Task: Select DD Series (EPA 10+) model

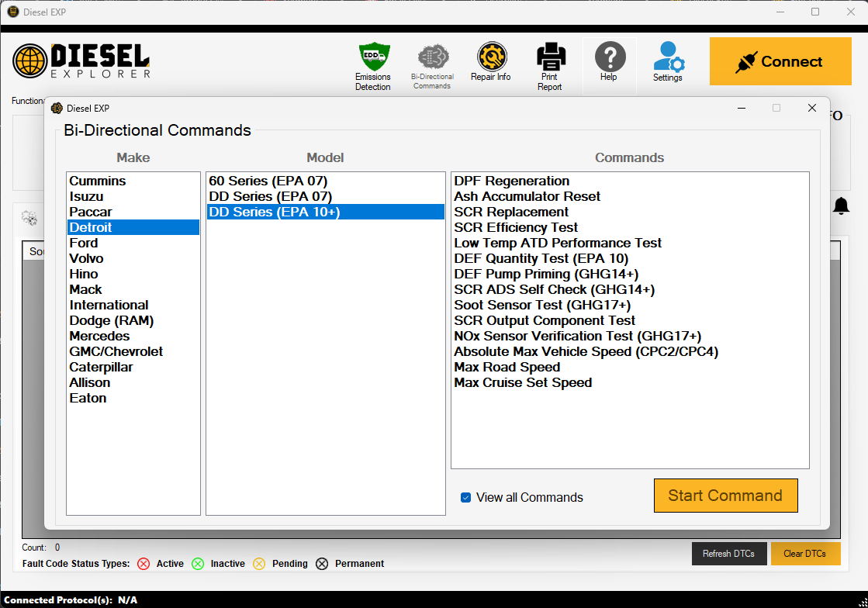Action: tap(326, 212)
